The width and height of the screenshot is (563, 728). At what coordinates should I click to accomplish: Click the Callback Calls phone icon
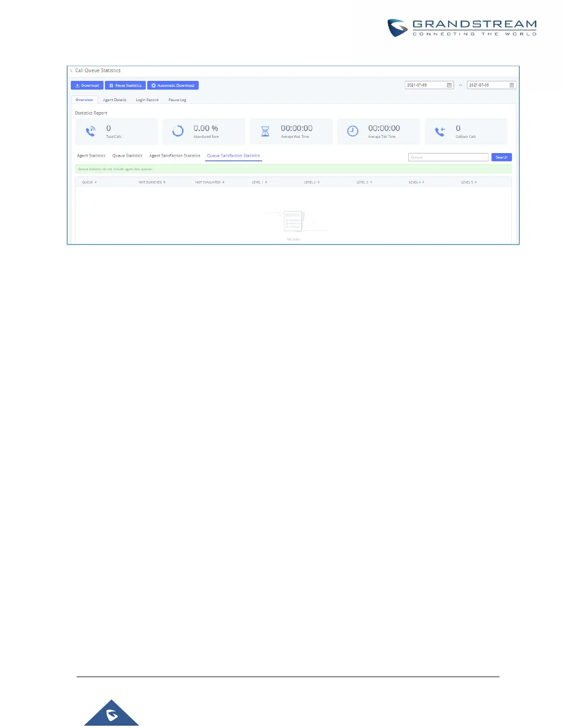coord(440,131)
